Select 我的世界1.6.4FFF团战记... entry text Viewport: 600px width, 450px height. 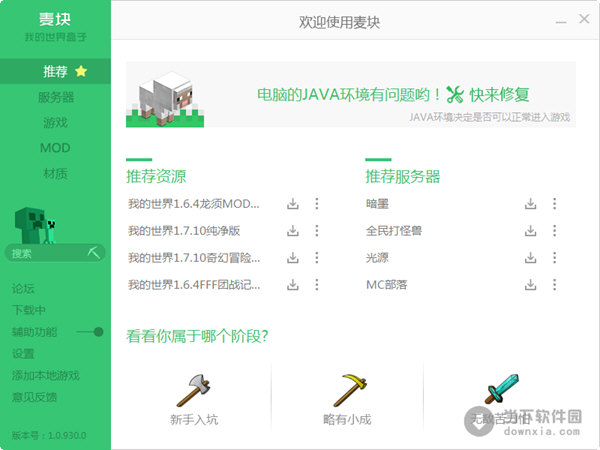(194, 285)
